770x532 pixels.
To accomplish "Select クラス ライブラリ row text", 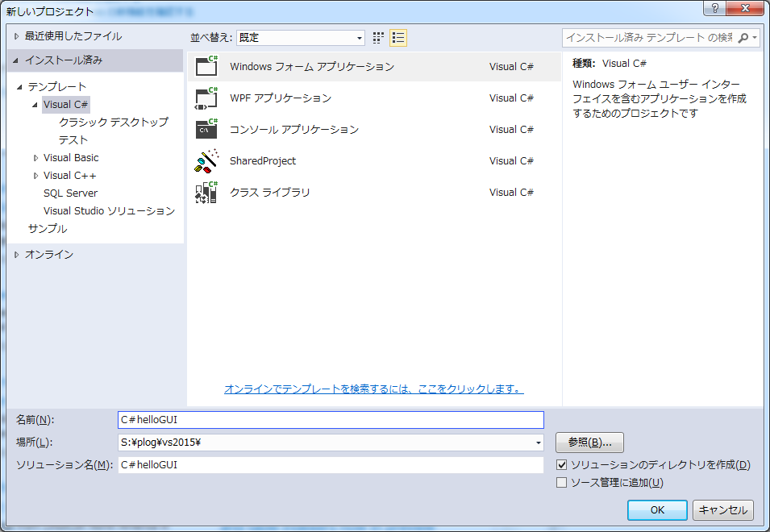I will pos(269,193).
